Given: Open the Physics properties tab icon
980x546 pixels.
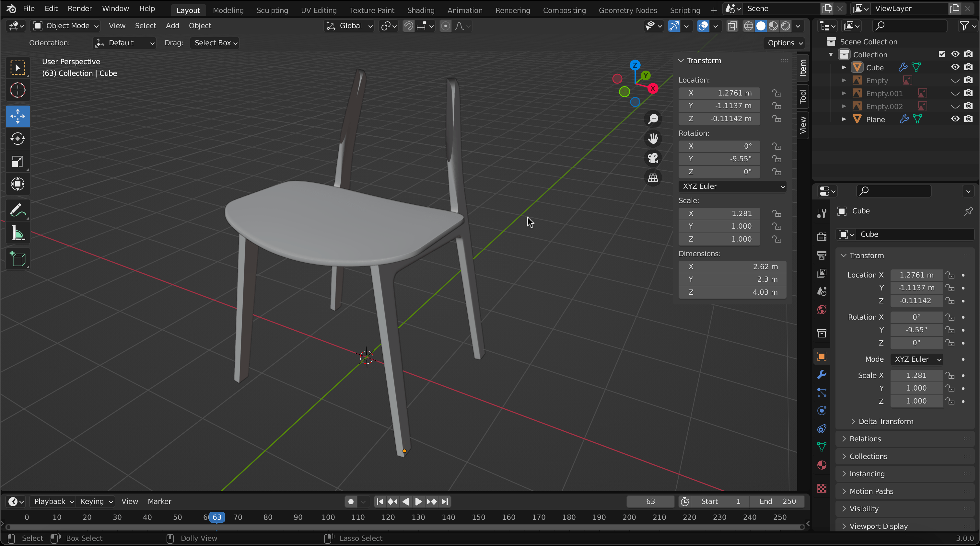Looking at the screenshot, I should (822, 411).
